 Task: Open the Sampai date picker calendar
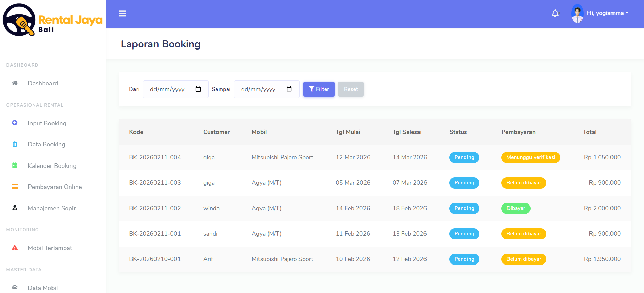tap(289, 89)
